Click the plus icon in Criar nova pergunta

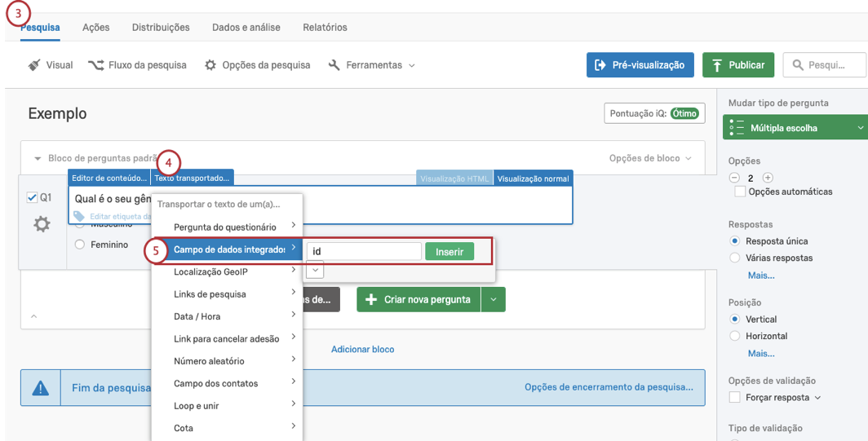tap(371, 299)
